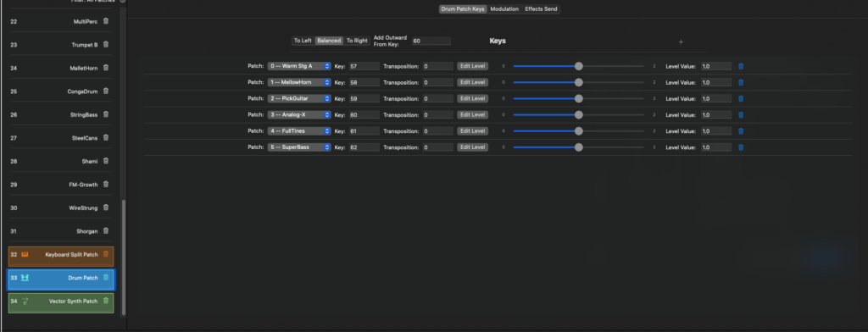Screen dimensions: 868x332
Task: Click the trash icon next to Shorgan
Action: 106,231
